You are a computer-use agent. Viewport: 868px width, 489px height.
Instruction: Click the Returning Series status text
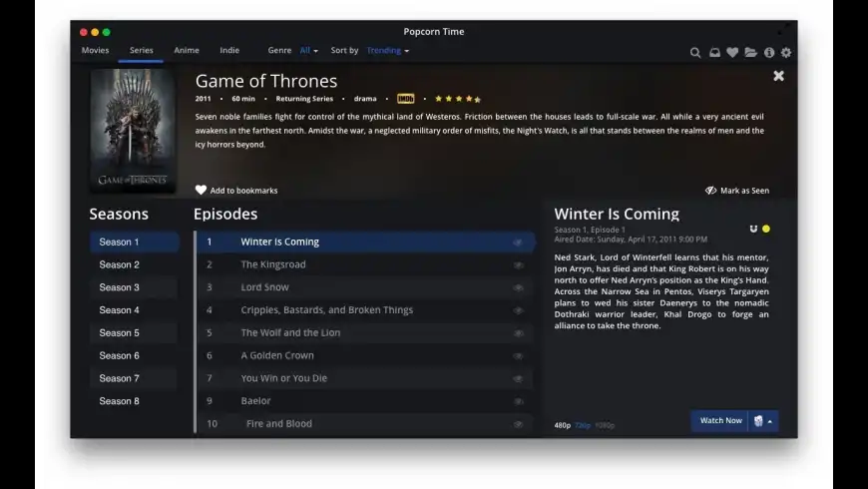(x=304, y=99)
